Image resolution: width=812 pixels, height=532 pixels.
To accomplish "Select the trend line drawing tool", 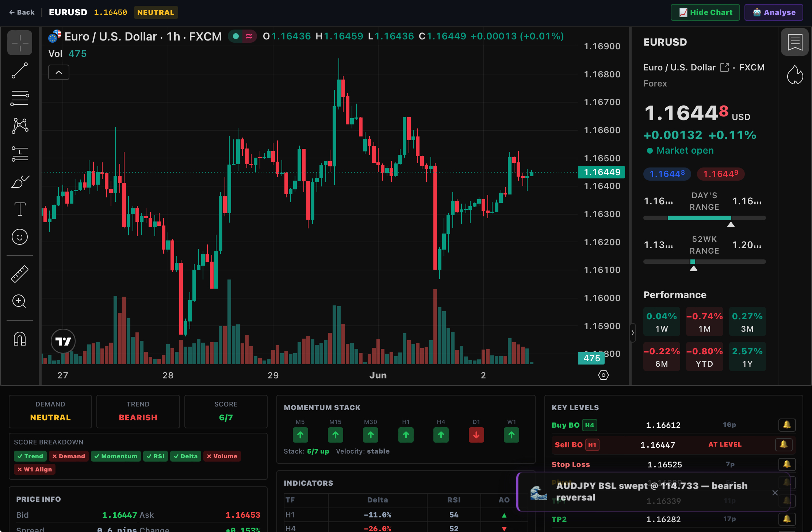I will click(x=20, y=70).
